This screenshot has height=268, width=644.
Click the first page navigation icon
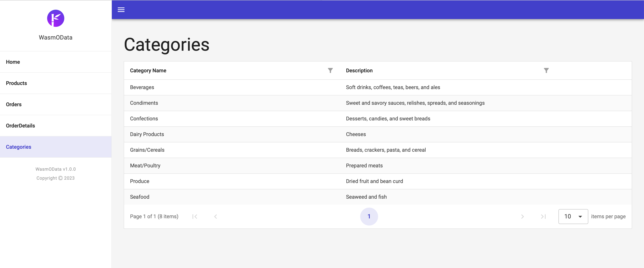[x=195, y=216]
